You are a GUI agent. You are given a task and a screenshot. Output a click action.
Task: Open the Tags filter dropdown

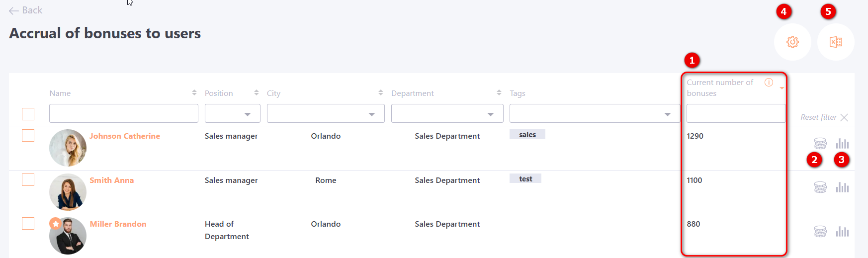[x=594, y=114]
